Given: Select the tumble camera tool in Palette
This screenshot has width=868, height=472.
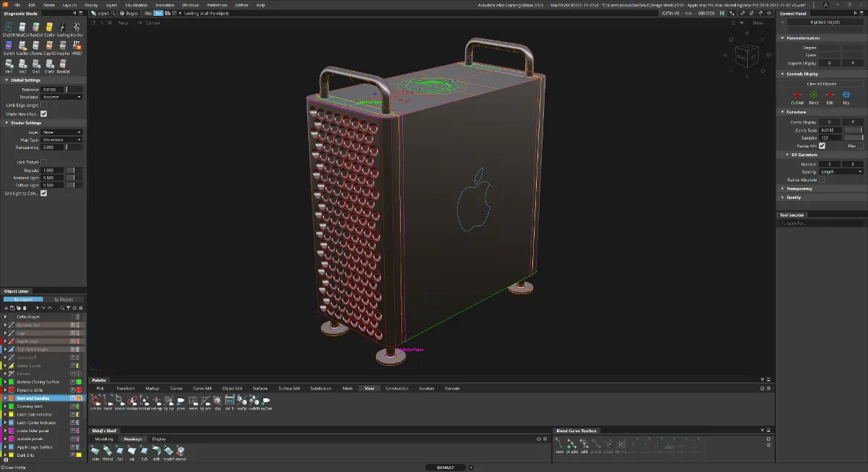Looking at the screenshot, I should [x=95, y=401].
